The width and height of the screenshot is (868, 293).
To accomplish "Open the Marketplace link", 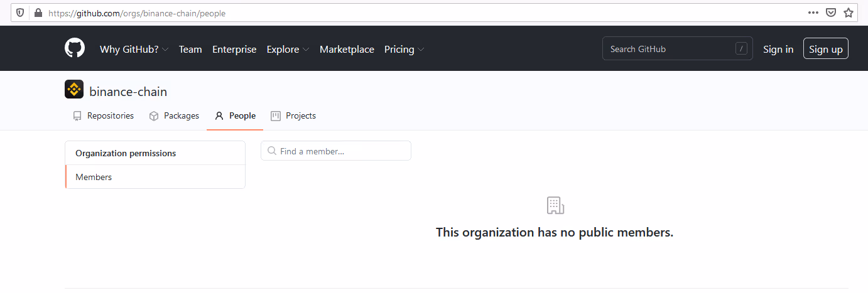I will tap(347, 49).
